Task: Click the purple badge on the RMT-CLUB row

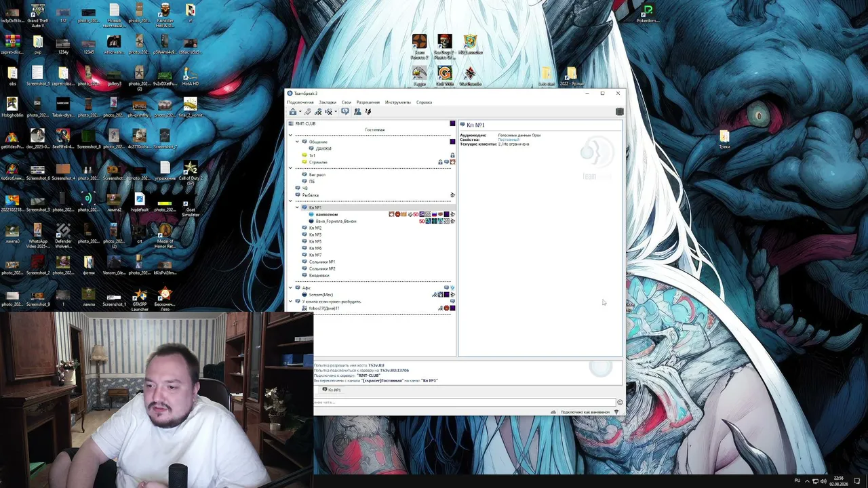Action: click(452, 123)
